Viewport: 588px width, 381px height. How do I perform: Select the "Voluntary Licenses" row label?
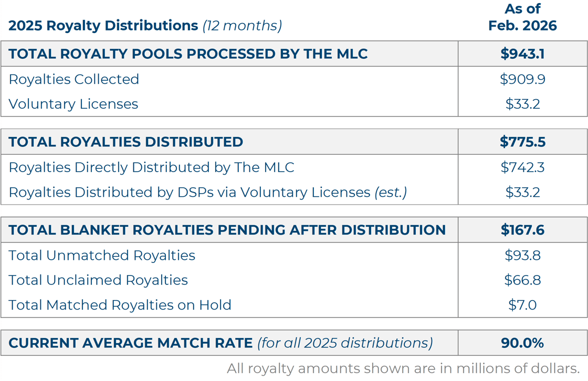coord(73,104)
